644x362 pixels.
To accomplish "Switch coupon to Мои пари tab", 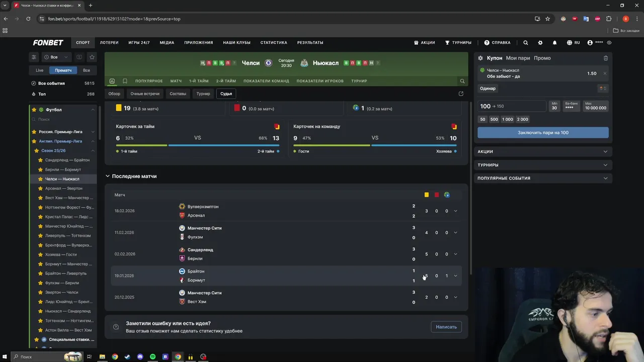I will tap(518, 58).
